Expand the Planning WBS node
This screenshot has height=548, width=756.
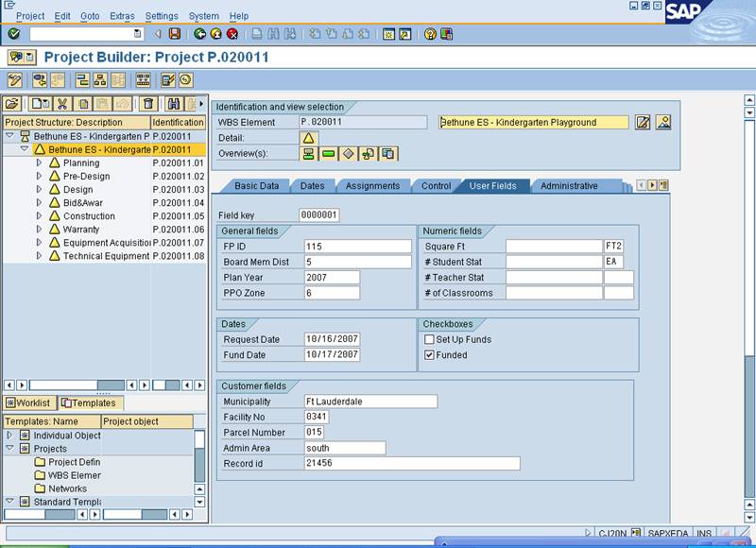[39, 163]
